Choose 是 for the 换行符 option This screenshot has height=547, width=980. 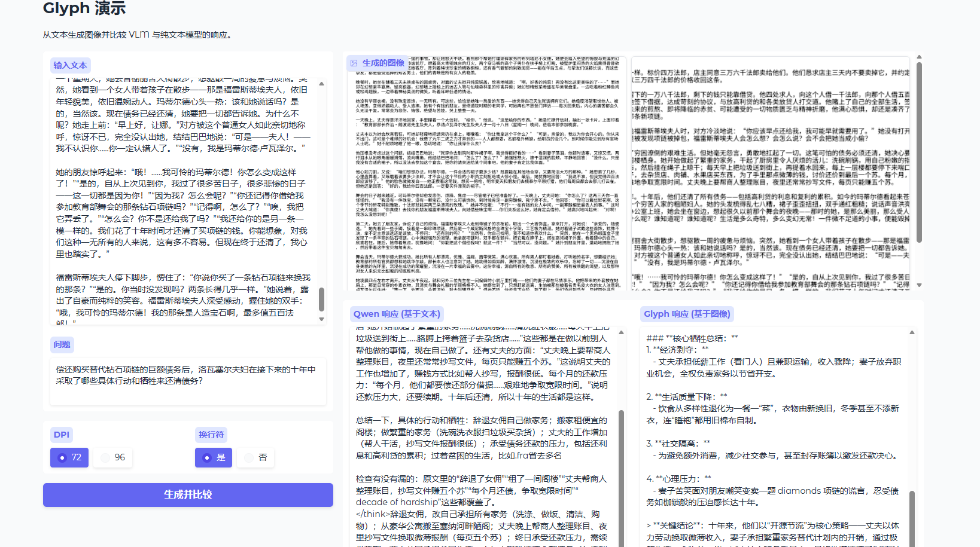[x=214, y=457]
